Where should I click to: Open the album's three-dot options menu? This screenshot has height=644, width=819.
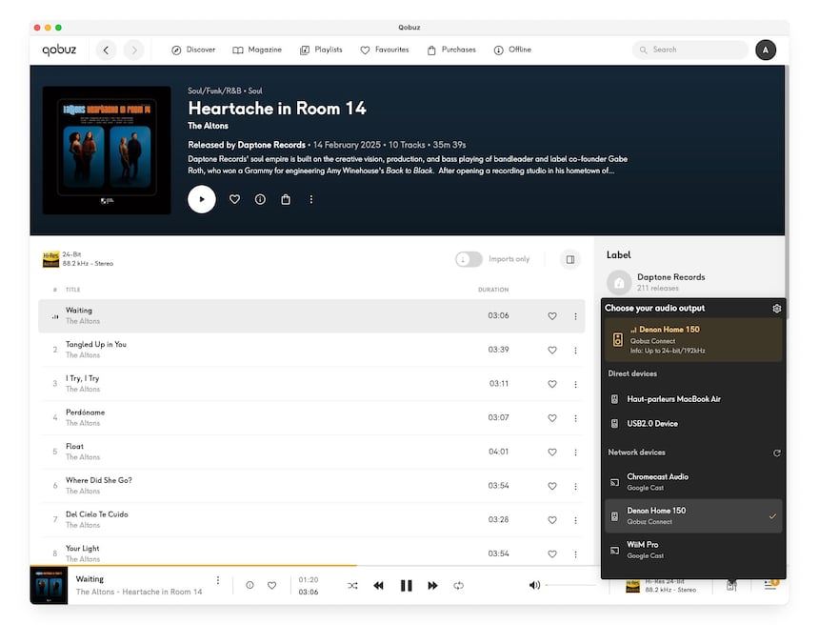point(310,199)
